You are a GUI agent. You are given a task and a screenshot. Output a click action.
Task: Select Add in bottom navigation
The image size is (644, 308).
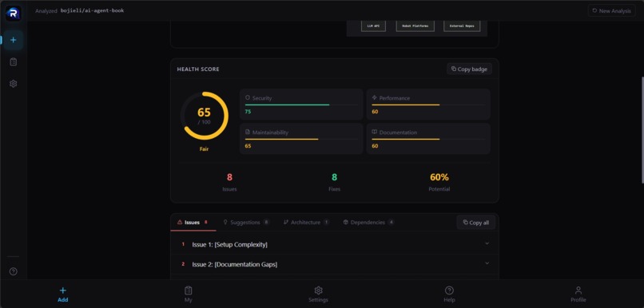click(x=63, y=294)
